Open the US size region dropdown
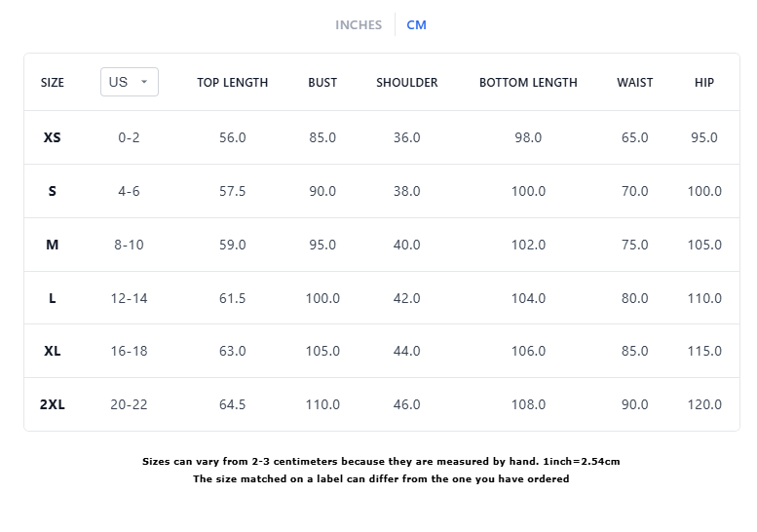This screenshot has width=757, height=532. [129, 83]
